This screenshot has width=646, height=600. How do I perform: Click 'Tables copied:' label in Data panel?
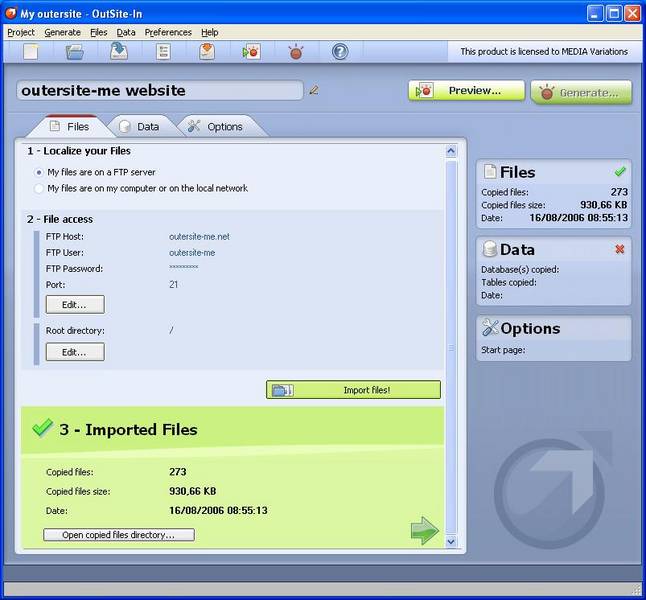[509, 282]
